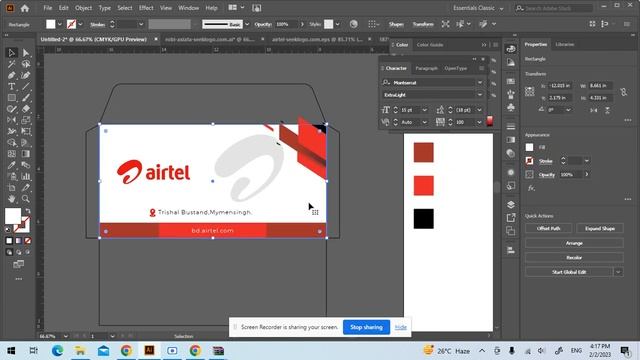Viewport: 640px width, 360px height.
Task: Select the Zoom tool
Action: (x=26, y=199)
